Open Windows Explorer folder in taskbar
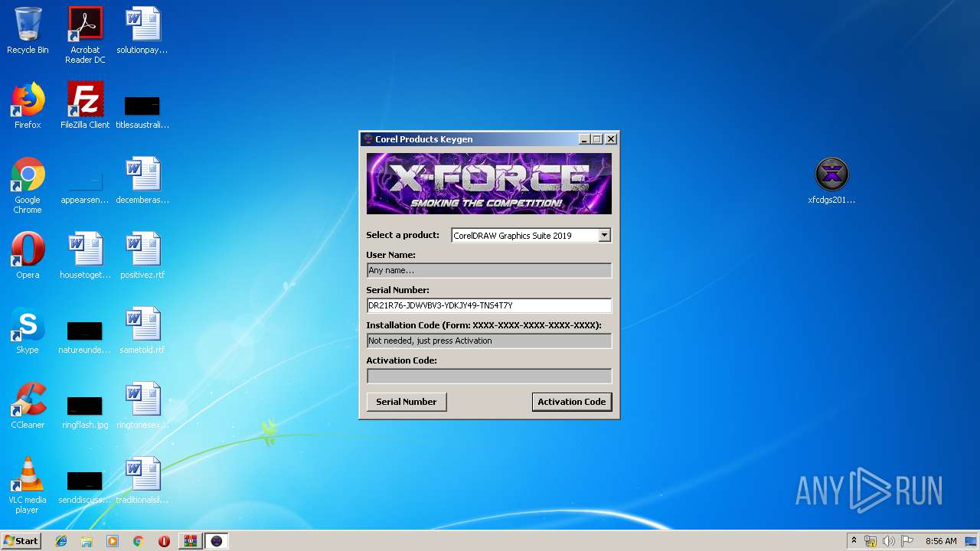Image resolution: width=980 pixels, height=551 pixels. coord(87,541)
